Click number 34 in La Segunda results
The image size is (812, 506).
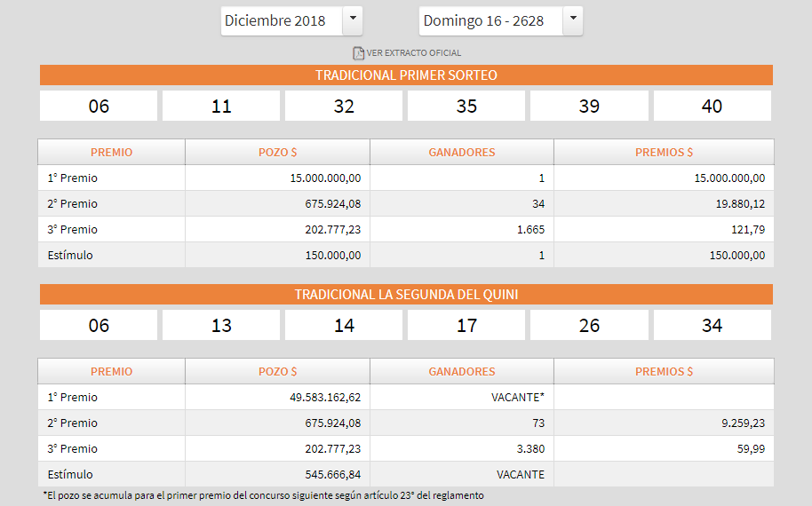pyautogui.click(x=712, y=326)
